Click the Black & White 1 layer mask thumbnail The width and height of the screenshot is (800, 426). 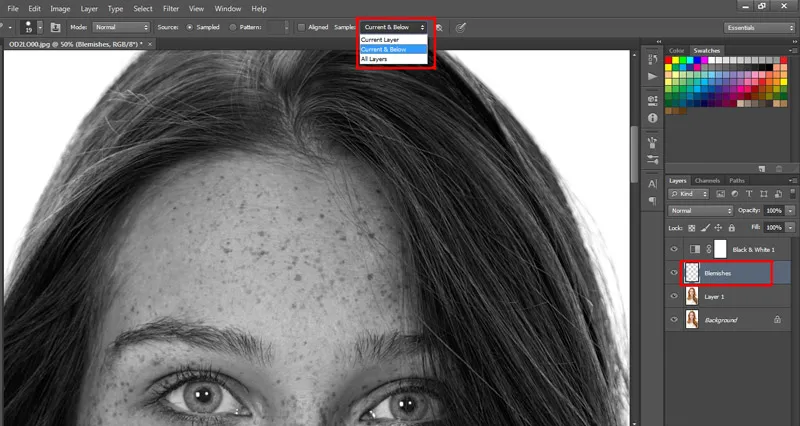click(x=720, y=249)
